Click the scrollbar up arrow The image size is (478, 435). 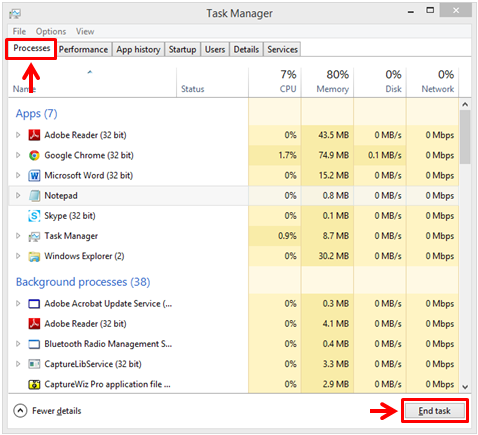tap(465, 104)
